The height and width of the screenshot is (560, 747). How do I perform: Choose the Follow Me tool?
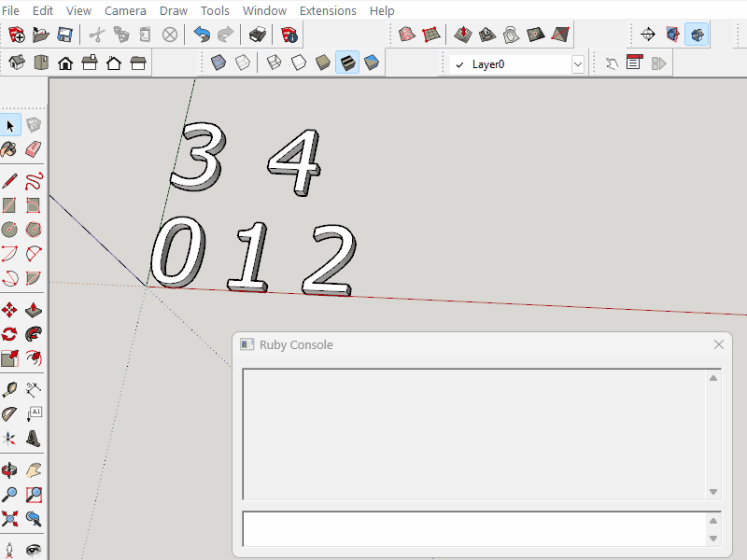coord(34,334)
